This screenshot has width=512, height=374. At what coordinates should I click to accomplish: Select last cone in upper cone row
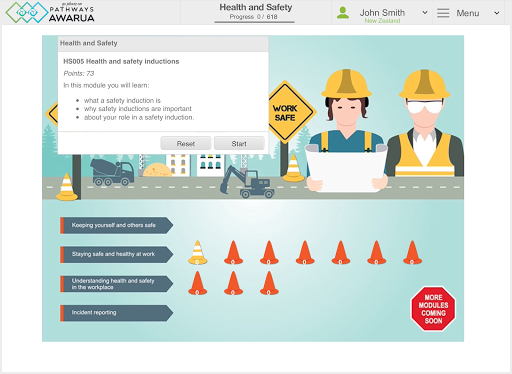click(x=412, y=253)
